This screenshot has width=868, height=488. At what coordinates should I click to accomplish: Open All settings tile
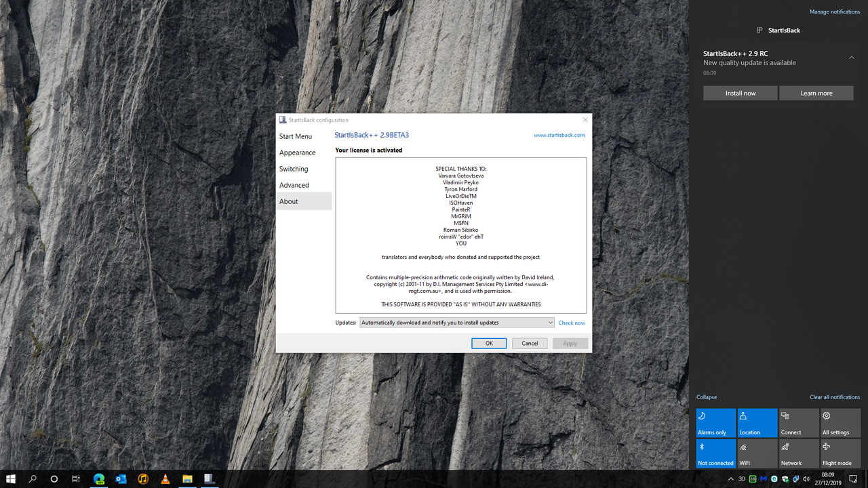(x=841, y=423)
